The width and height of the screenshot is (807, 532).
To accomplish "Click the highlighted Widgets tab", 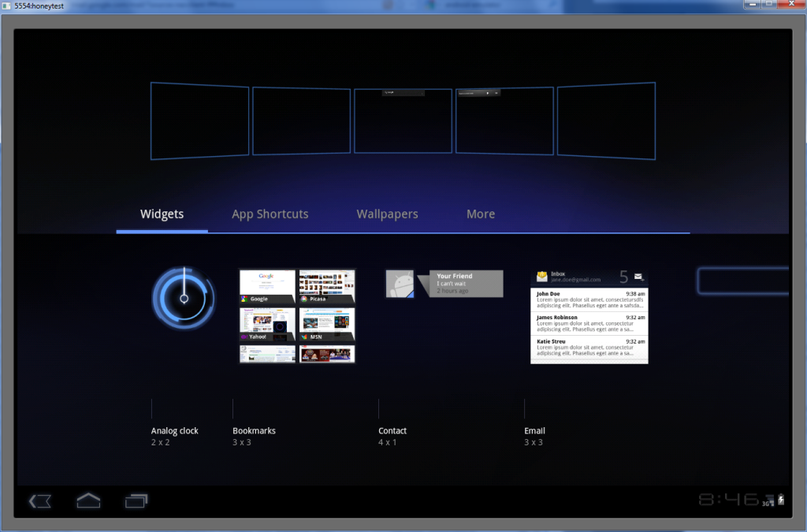I will click(162, 214).
